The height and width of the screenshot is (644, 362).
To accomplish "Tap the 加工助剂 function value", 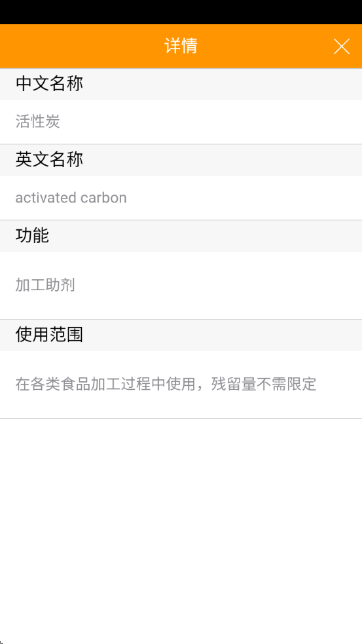I will click(45, 285).
